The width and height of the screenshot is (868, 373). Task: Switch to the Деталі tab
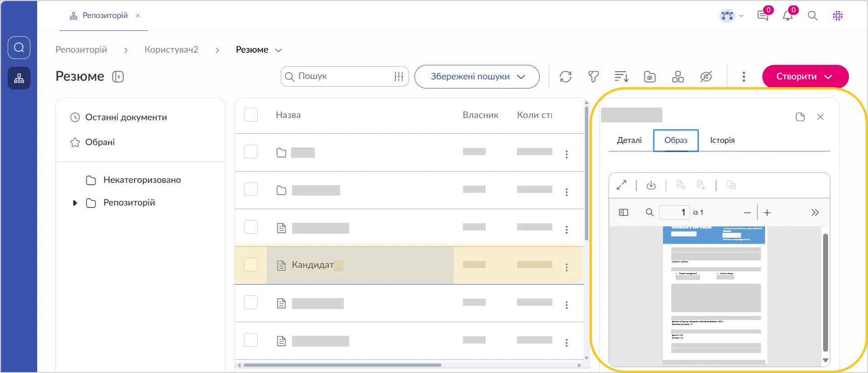[629, 140]
